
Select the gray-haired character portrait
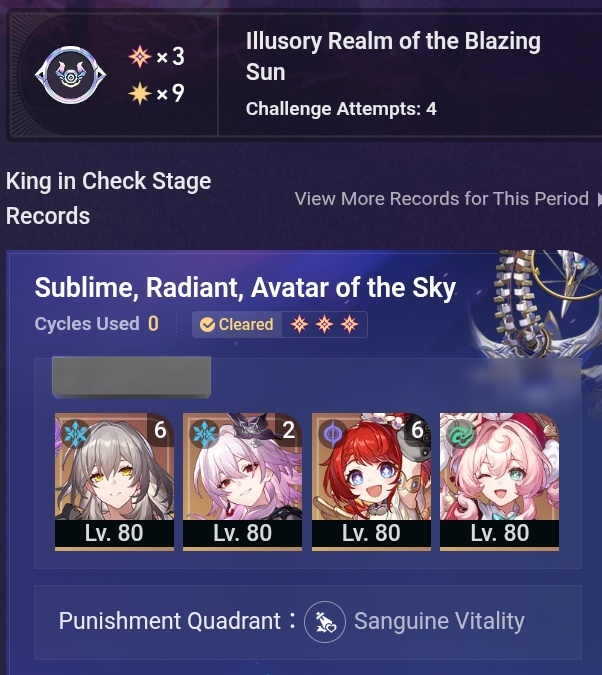[x=114, y=482]
